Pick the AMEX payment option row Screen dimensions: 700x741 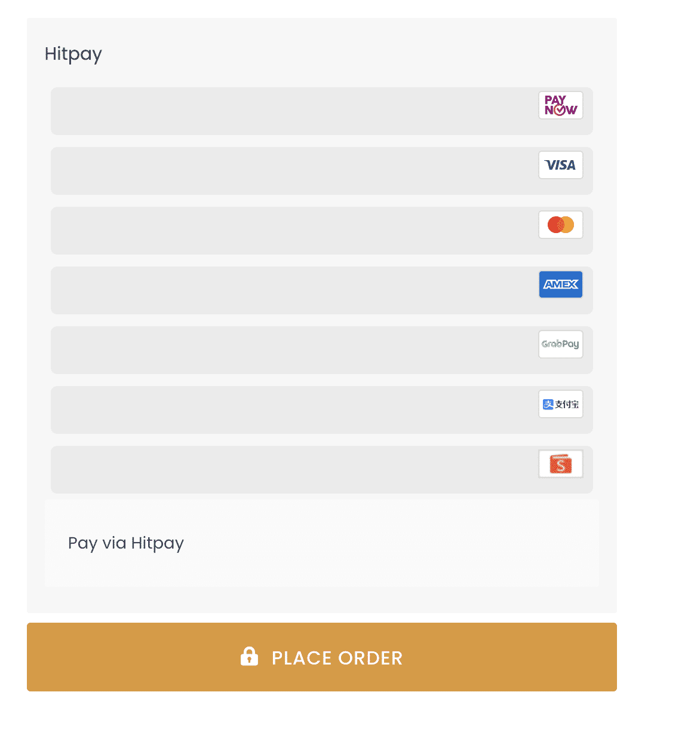point(299,290)
